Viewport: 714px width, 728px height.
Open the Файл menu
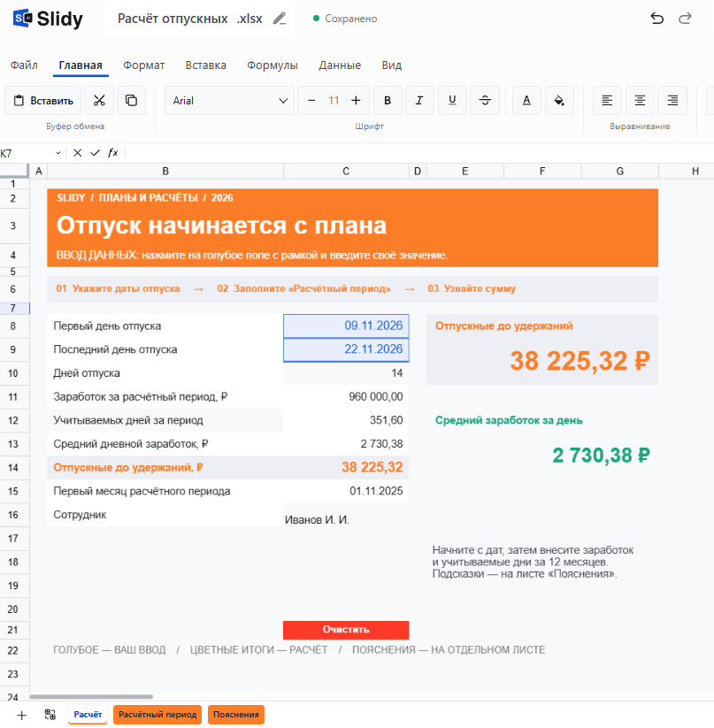point(24,65)
